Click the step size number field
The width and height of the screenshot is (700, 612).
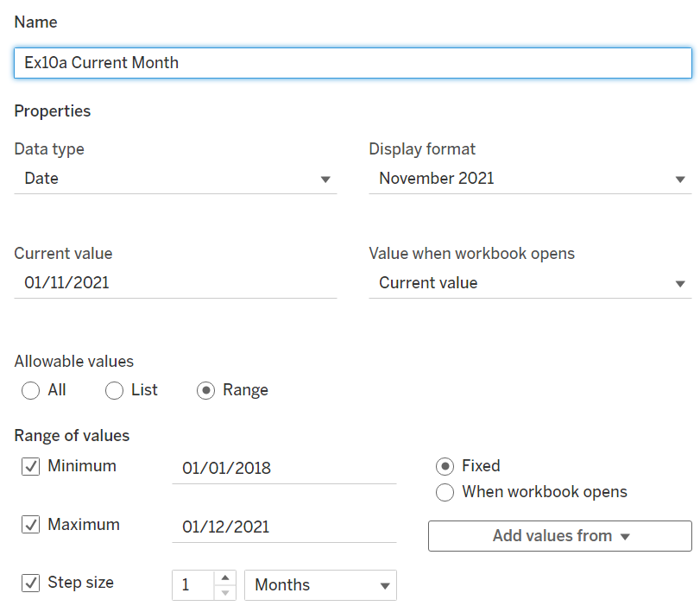coord(193,585)
